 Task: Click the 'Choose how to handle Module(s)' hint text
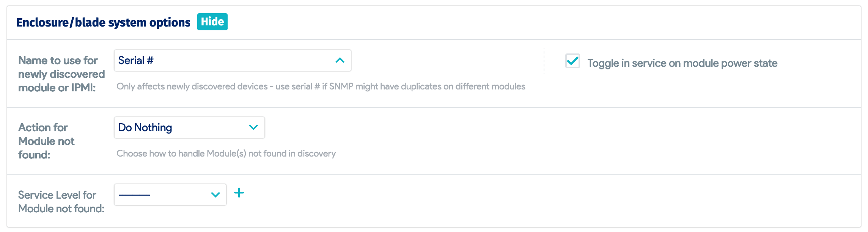(x=226, y=154)
